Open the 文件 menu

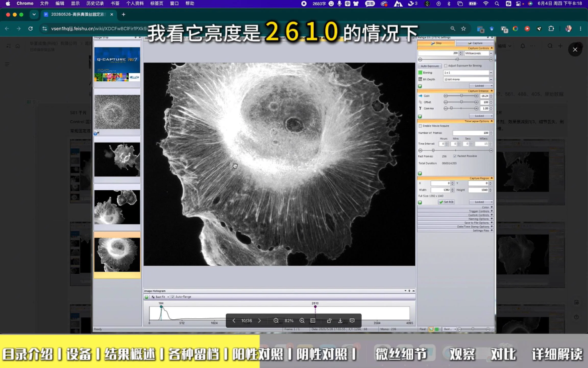coord(44,3)
